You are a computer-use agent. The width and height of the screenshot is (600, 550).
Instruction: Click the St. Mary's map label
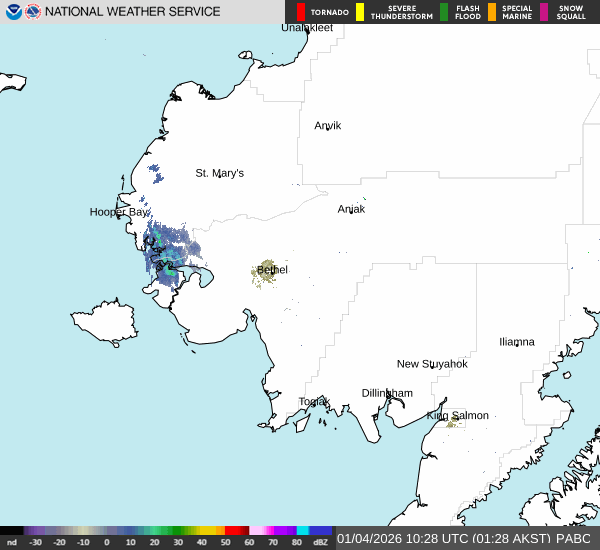[219, 173]
